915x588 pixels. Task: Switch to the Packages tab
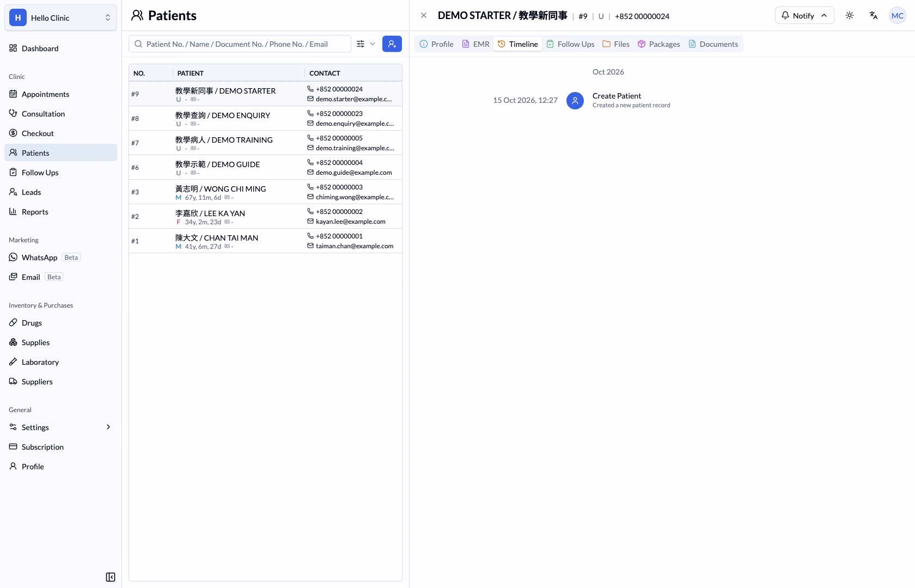click(659, 44)
